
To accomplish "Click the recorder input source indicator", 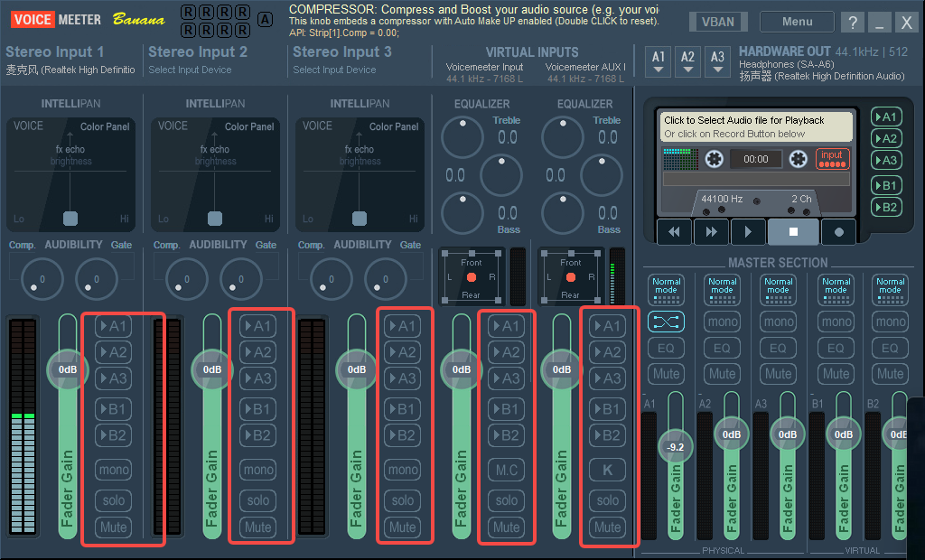I will [832, 158].
